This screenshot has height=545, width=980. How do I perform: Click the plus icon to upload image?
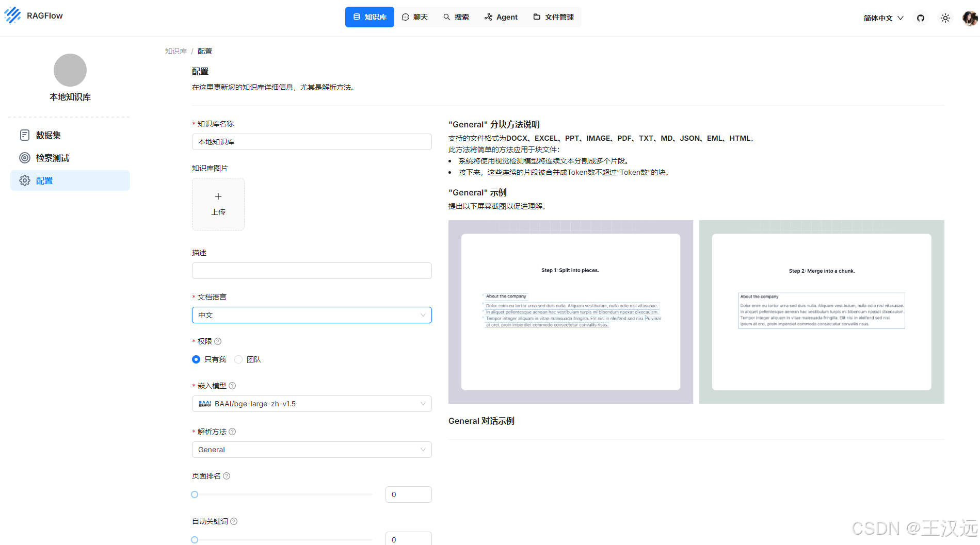coord(218,196)
